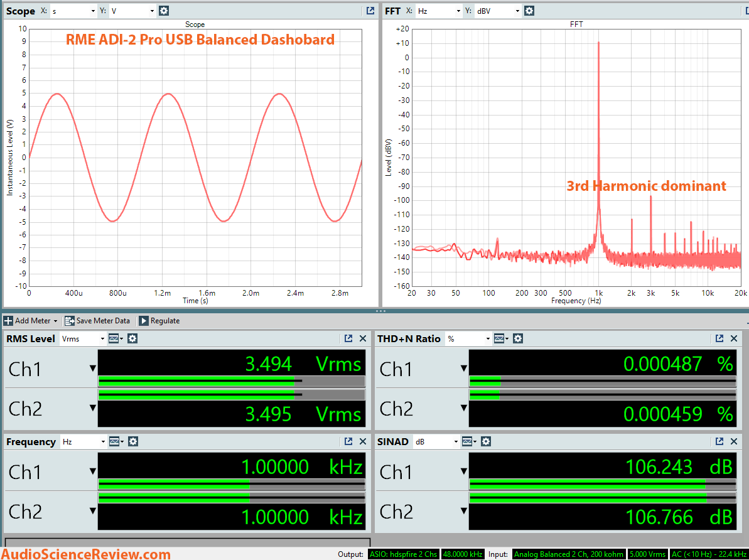Screen dimensions: 749x560
Task: Click ASIO: hdspfire 2 Chs output status
Action: click(x=402, y=554)
